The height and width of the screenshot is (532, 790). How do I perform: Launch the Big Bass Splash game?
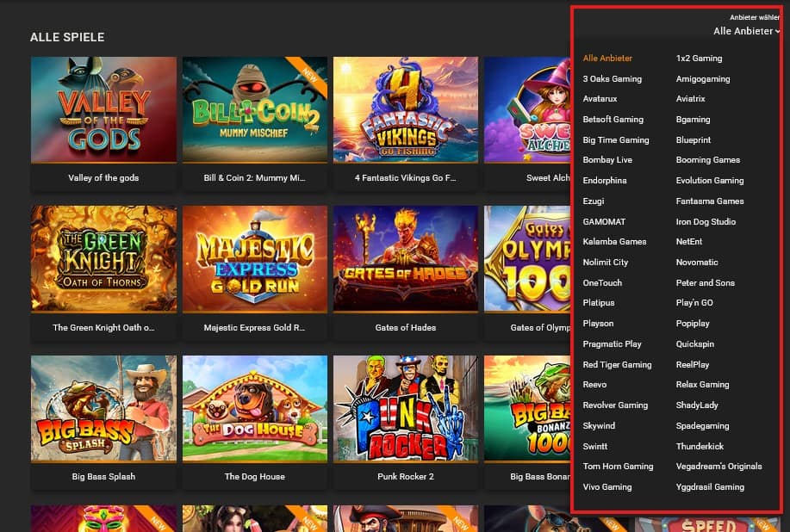coord(103,408)
